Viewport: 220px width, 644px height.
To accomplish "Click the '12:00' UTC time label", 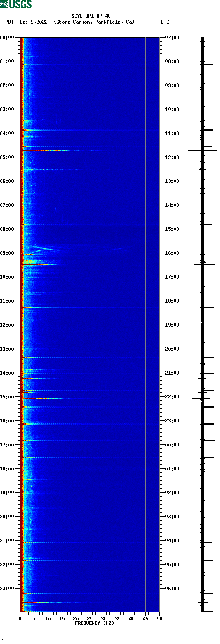I will 172,157.
